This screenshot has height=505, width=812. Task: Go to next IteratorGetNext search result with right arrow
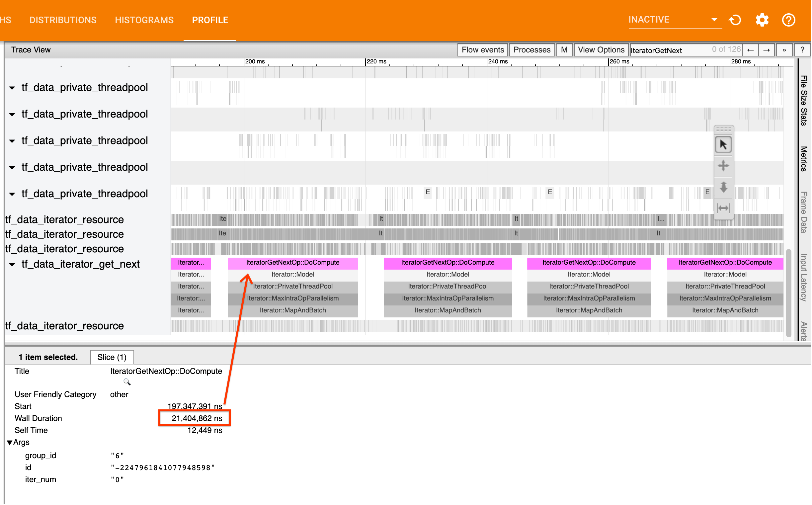point(767,50)
